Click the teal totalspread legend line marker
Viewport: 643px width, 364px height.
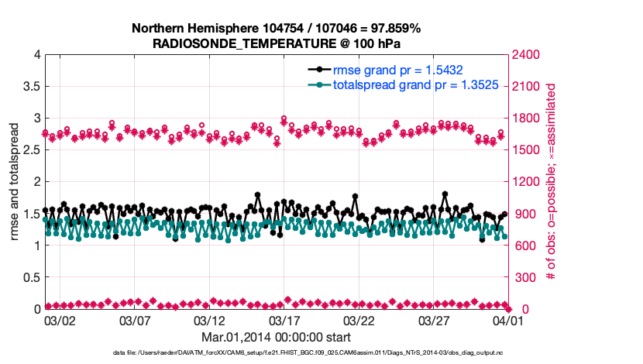[319, 85]
